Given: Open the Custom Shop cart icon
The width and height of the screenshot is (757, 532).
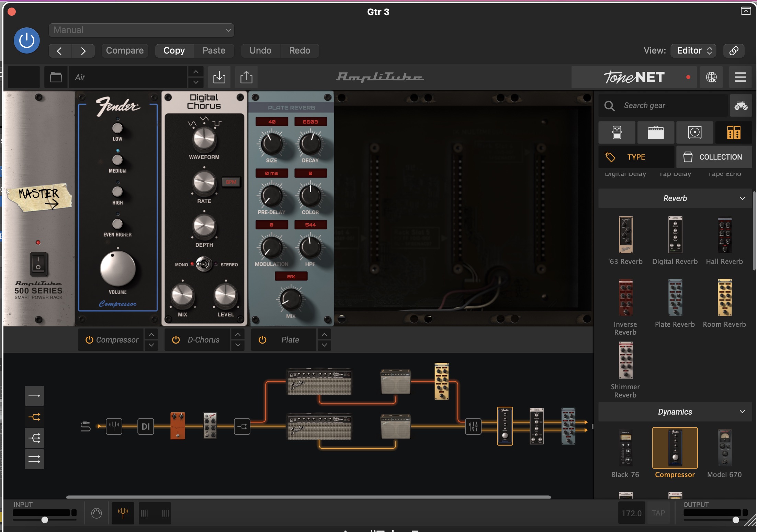Looking at the screenshot, I should (741, 105).
